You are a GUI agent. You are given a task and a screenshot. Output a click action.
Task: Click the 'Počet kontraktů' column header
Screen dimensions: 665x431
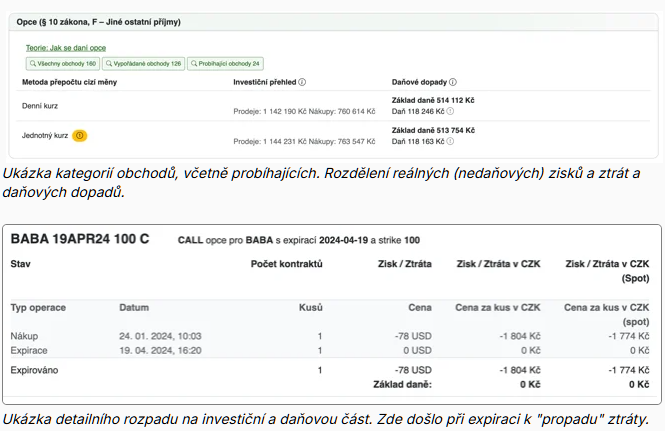[286, 264]
